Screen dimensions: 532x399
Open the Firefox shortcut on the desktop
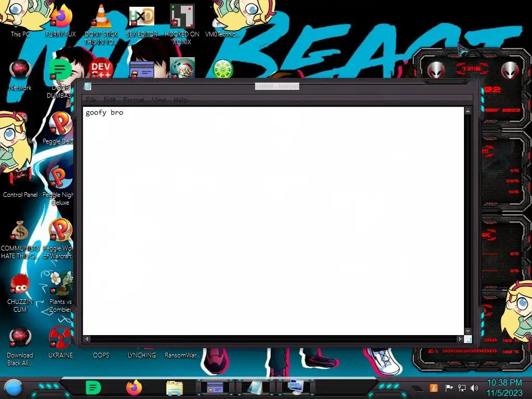(x=61, y=17)
